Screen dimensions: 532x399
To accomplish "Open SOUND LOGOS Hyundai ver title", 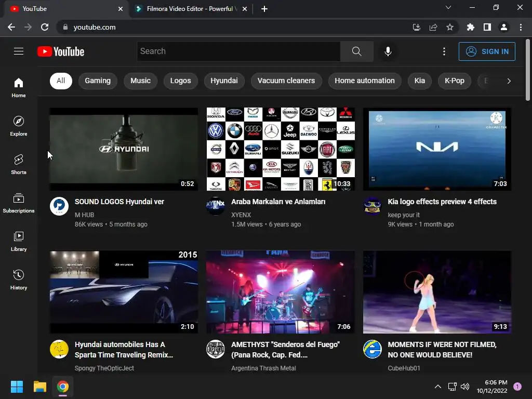I will [119, 202].
